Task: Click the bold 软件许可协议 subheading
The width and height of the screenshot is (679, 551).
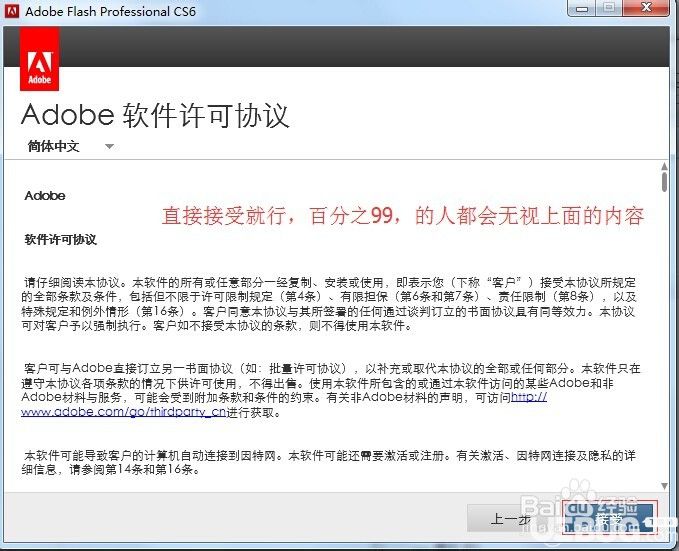Action: [60, 240]
